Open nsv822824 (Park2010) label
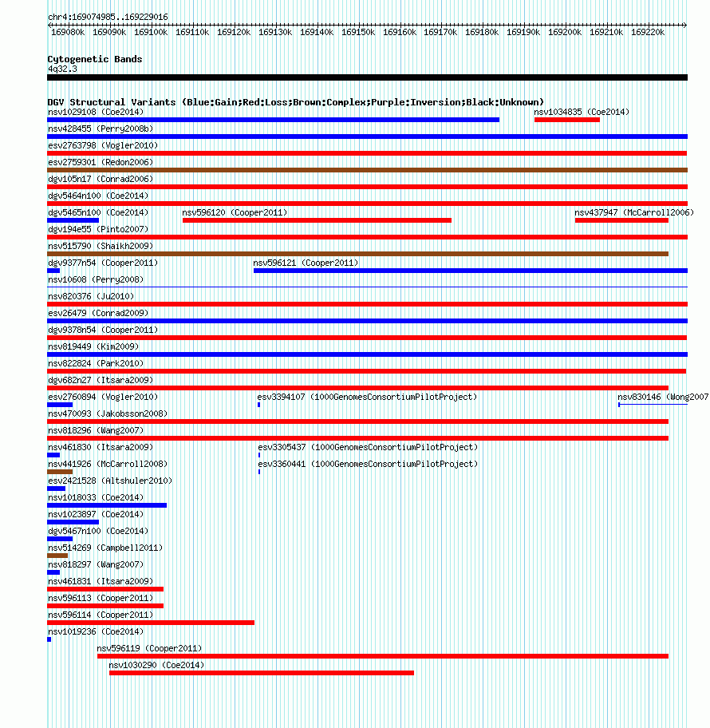Viewport: 710px width, 728px height. pyautogui.click(x=96, y=363)
